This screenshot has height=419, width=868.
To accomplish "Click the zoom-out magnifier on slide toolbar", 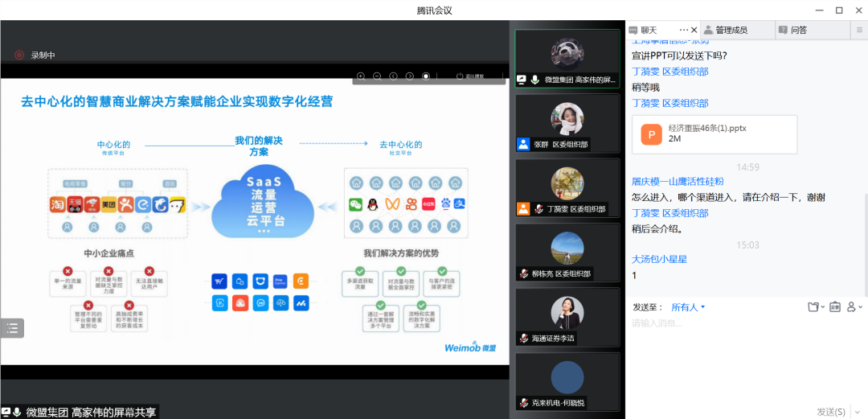I will click(x=377, y=76).
